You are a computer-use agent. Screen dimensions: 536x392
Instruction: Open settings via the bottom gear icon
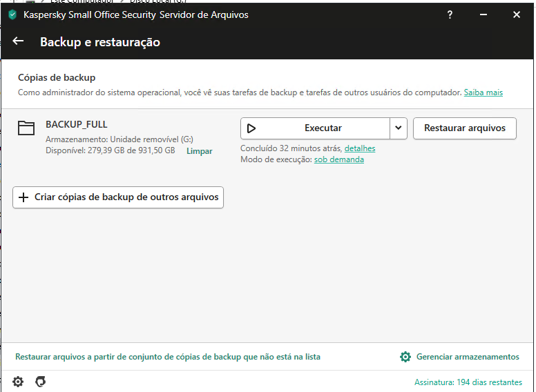tap(18, 382)
